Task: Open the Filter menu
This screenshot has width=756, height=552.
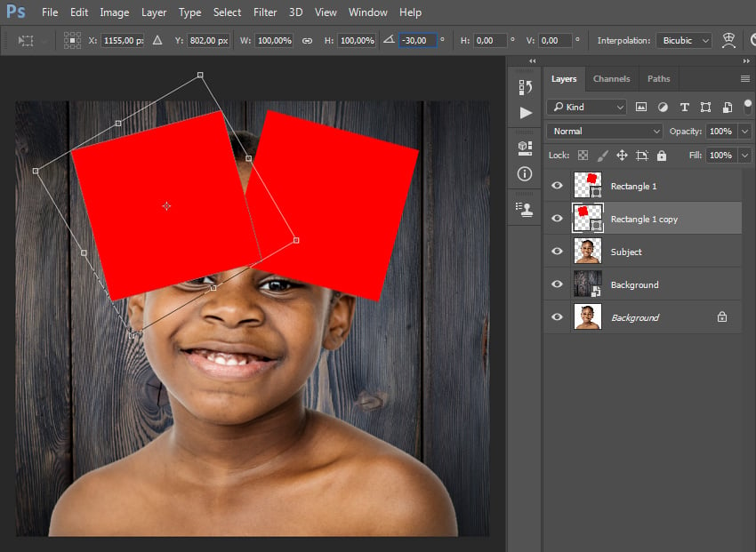Action: (x=264, y=12)
